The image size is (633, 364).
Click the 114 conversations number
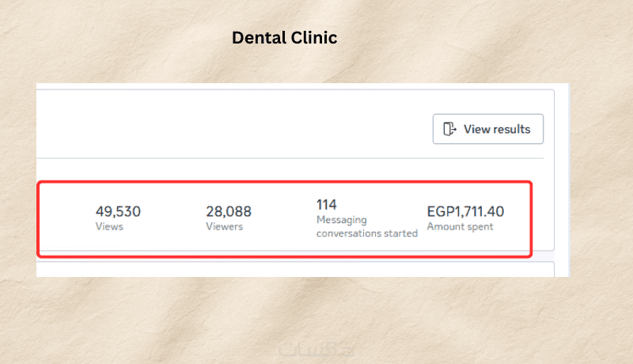(x=327, y=204)
